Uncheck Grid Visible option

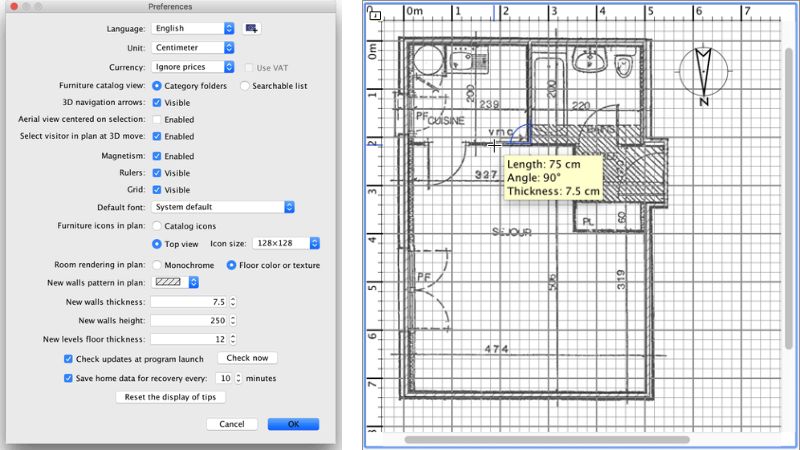click(x=157, y=189)
